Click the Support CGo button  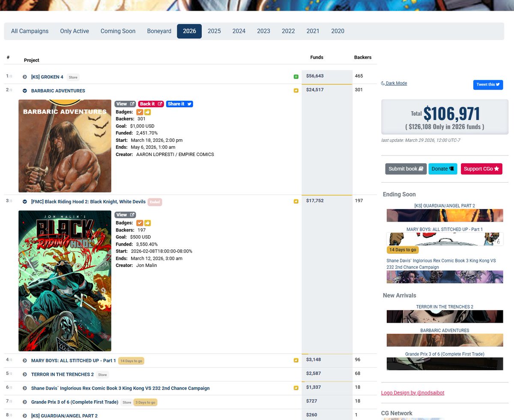[x=481, y=169]
